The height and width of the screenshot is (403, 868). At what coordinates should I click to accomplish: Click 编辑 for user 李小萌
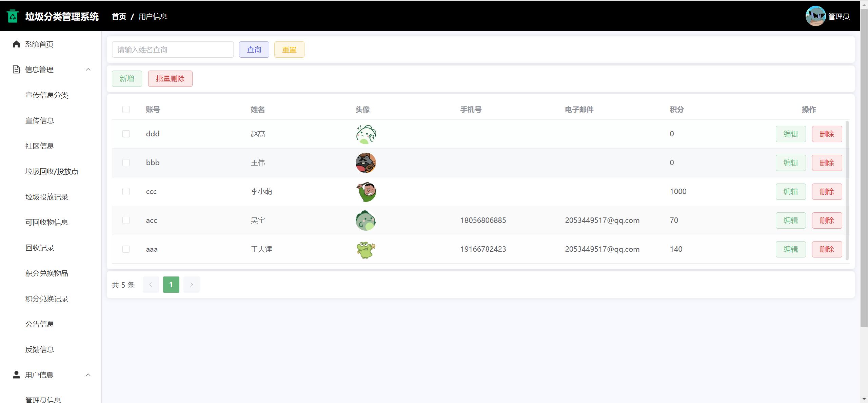790,192
